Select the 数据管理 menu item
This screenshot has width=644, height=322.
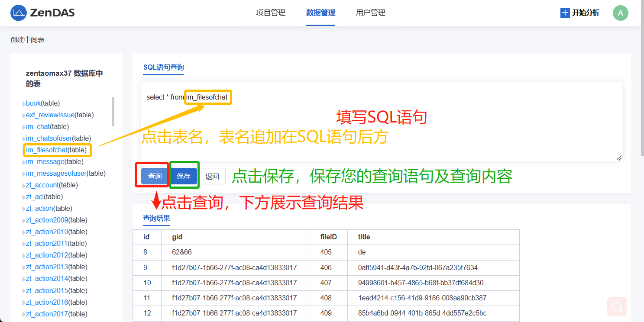(320, 13)
